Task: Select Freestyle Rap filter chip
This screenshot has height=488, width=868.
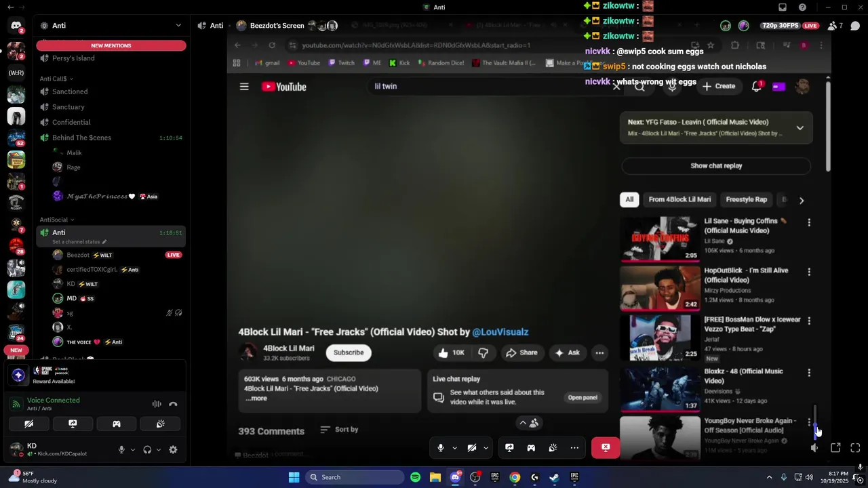Action: click(746, 199)
